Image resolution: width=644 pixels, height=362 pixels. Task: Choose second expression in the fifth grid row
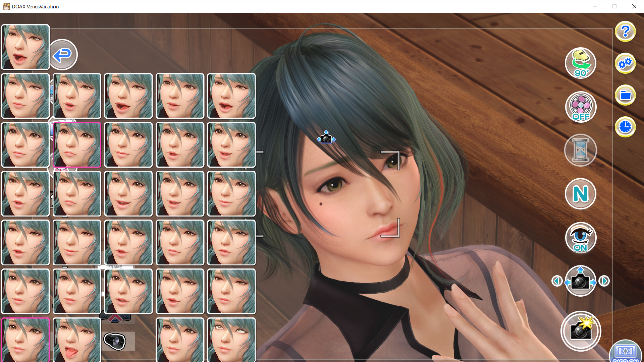[x=77, y=292]
